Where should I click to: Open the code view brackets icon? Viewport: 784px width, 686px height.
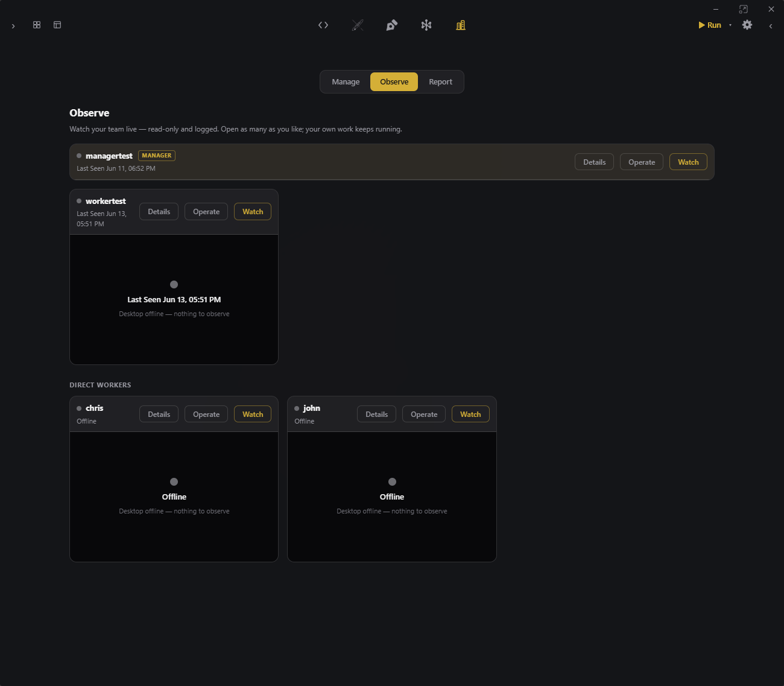[323, 25]
